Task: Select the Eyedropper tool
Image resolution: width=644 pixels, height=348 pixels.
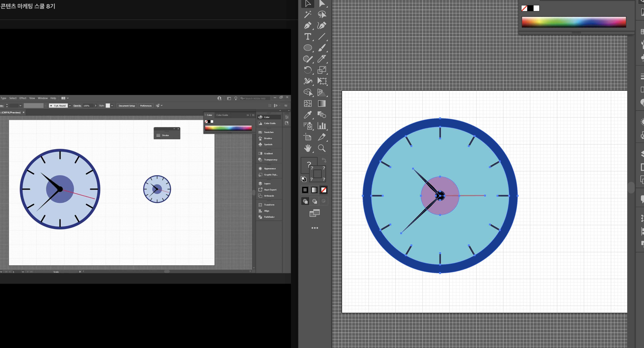Action: point(308,115)
